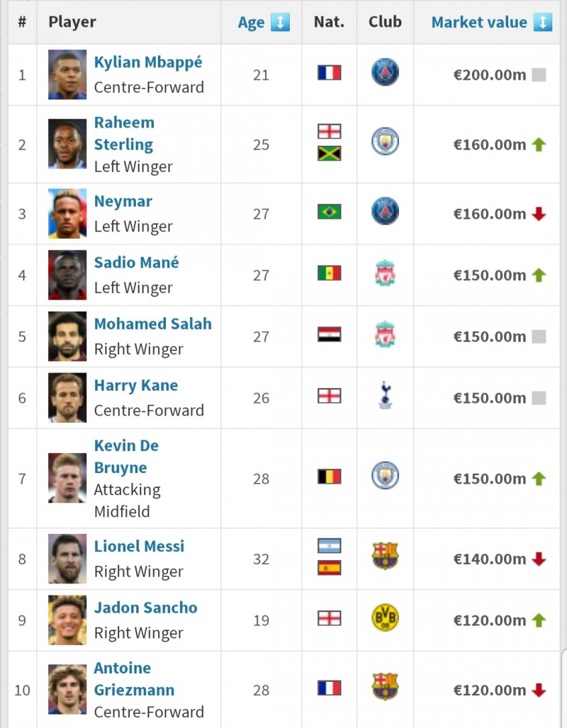
Task: Click Raheem Sterling's Manchester City crest
Action: click(x=385, y=142)
